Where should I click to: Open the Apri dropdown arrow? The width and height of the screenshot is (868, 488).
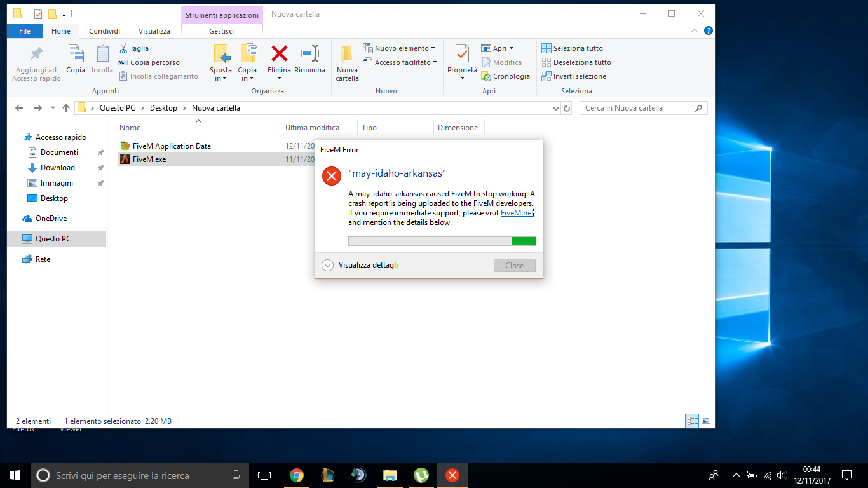click(x=511, y=48)
